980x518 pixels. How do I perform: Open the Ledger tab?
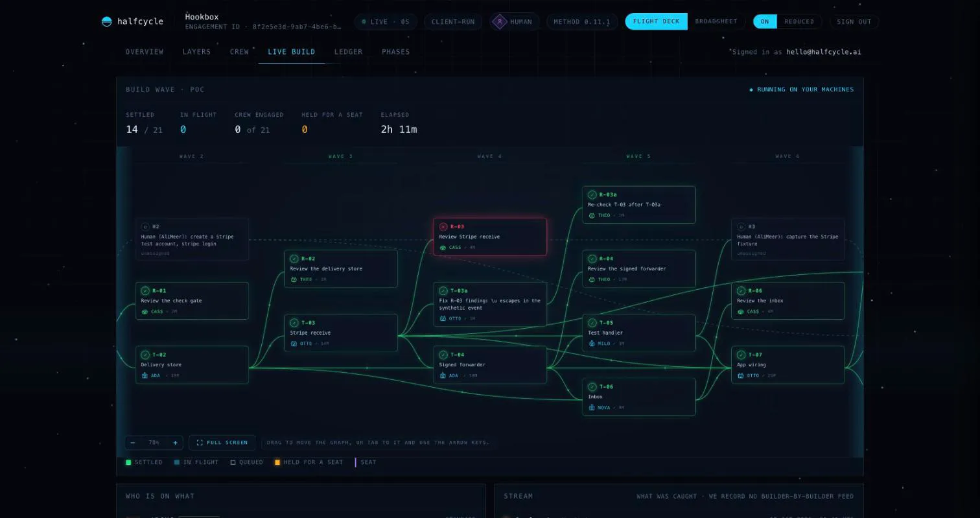coord(349,52)
